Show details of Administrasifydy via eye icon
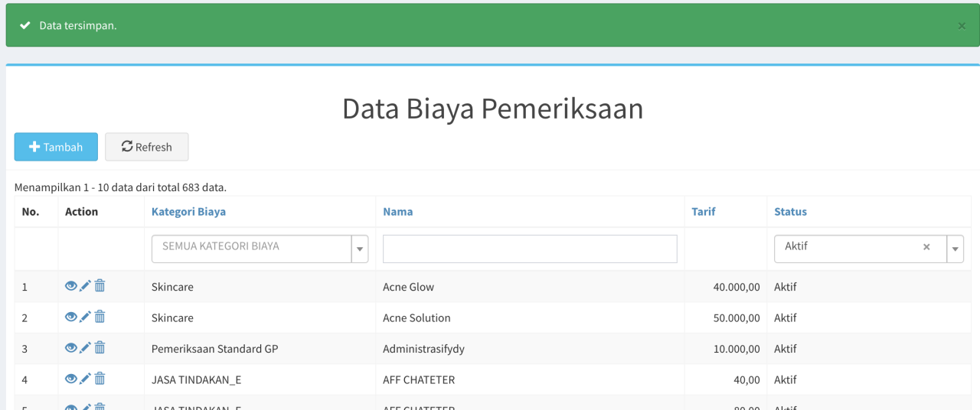Viewport: 980px width, 410px height. (x=71, y=348)
